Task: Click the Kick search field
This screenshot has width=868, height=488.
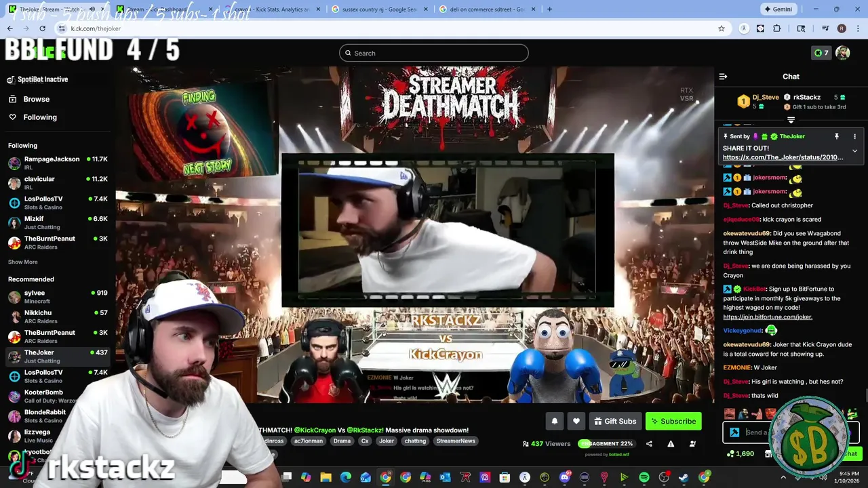Action: pyautogui.click(x=434, y=53)
